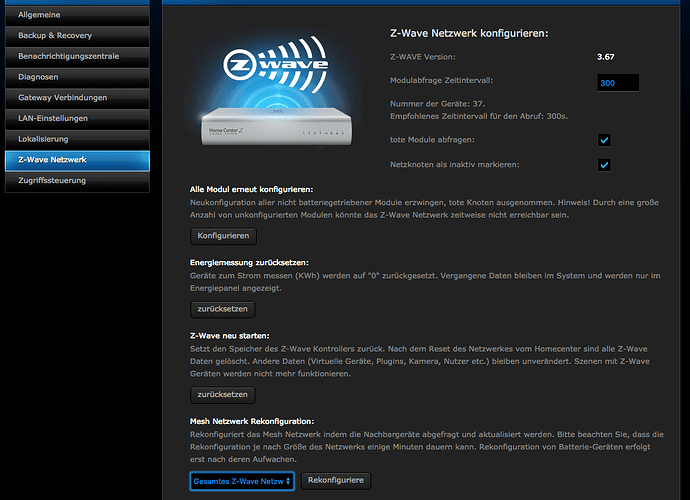Go to Benachrichtigungszentrale
Image resolution: width=690 pixels, height=500 pixels.
77,56
